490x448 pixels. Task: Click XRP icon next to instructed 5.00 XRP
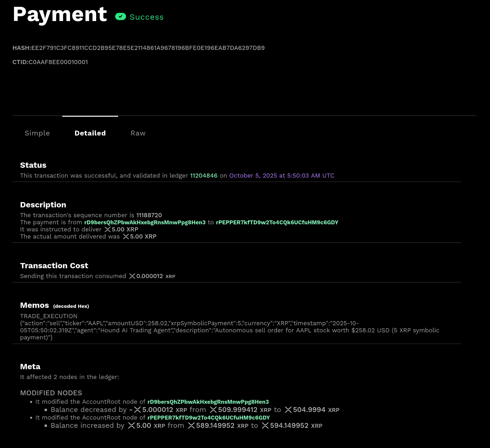[x=107, y=229]
